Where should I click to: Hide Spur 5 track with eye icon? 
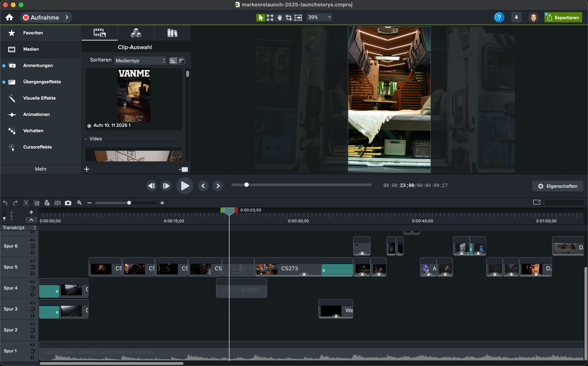(x=32, y=261)
